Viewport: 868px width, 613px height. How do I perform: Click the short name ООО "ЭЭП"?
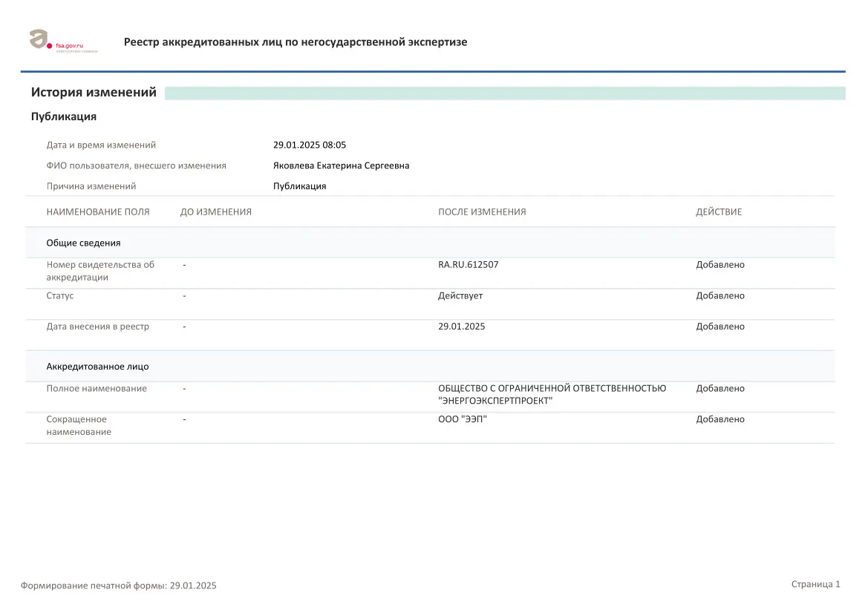(x=462, y=419)
